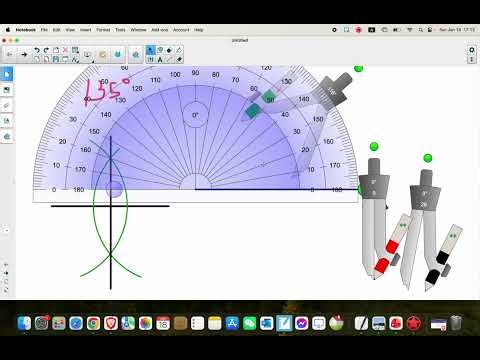Screen dimensions: 480x360
Task: Open the toolbar settings gear icon
Action: 472,50
